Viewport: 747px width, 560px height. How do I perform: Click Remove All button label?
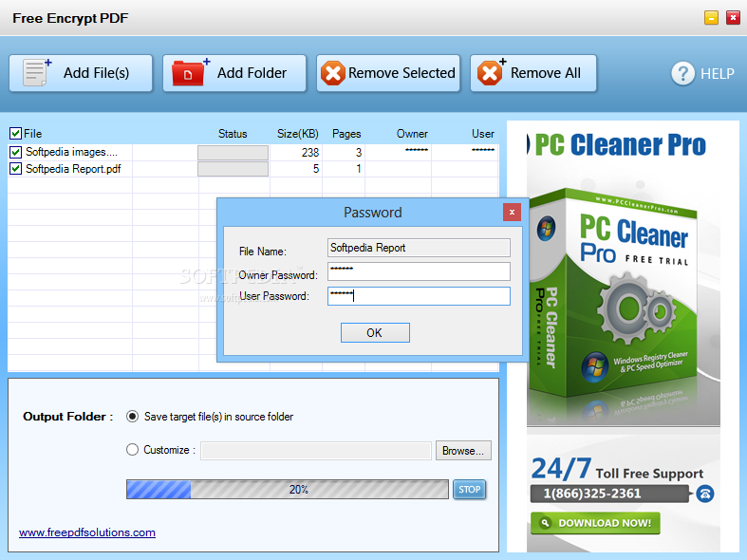pos(546,73)
